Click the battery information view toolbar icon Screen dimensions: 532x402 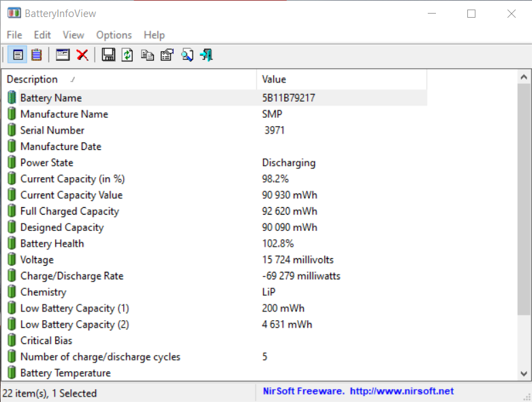pos(18,55)
